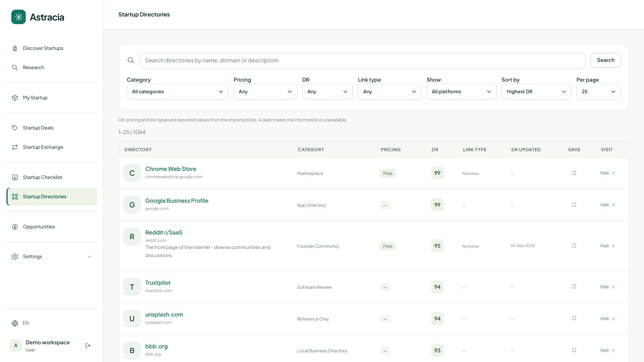Click the Startup Directories grid icon

point(15,197)
